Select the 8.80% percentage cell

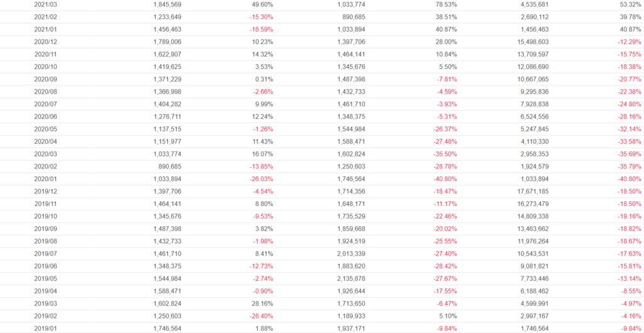pos(264,204)
